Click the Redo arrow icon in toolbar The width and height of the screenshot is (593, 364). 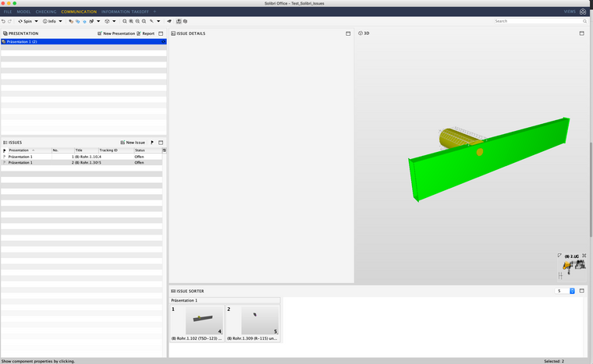[10, 21]
